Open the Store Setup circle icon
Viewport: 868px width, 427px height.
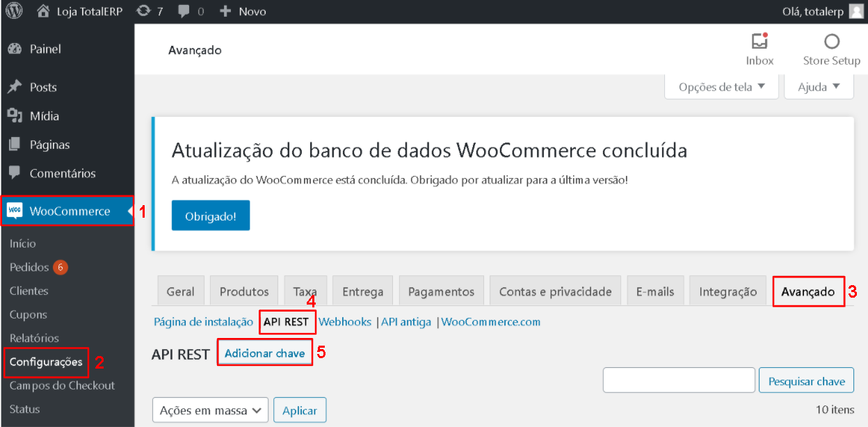pos(832,41)
